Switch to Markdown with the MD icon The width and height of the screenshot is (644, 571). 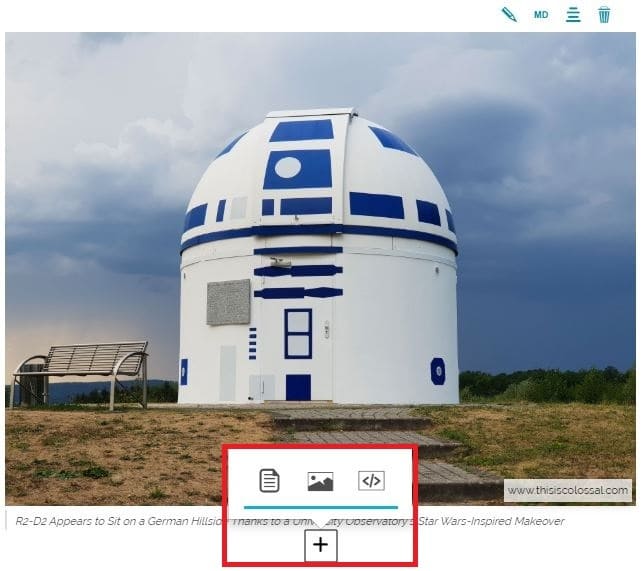541,15
